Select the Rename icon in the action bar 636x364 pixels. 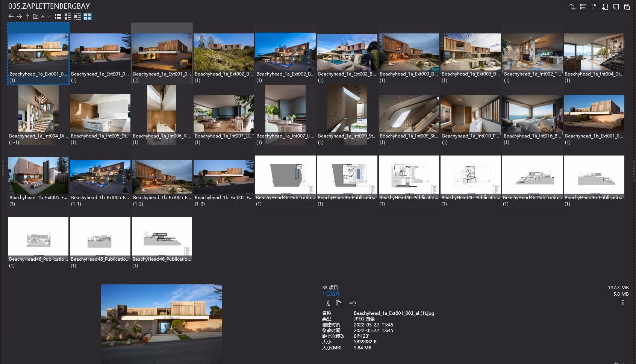click(x=352, y=303)
